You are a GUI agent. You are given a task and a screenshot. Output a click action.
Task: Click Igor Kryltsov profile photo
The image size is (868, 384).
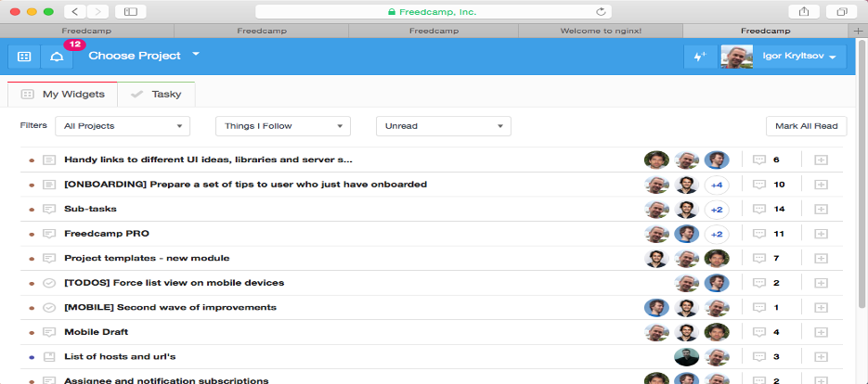[736, 57]
